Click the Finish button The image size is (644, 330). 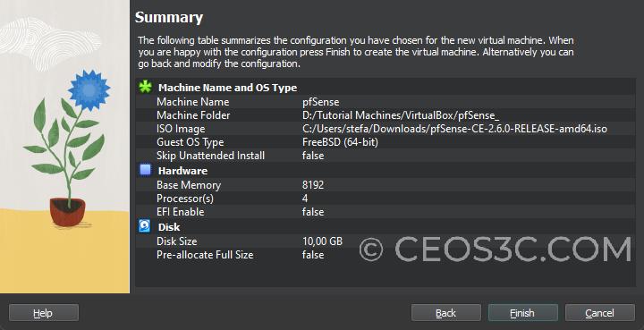coord(523,313)
